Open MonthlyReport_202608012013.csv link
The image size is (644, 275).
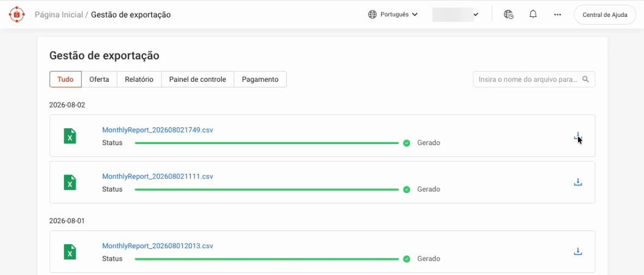[x=158, y=246]
